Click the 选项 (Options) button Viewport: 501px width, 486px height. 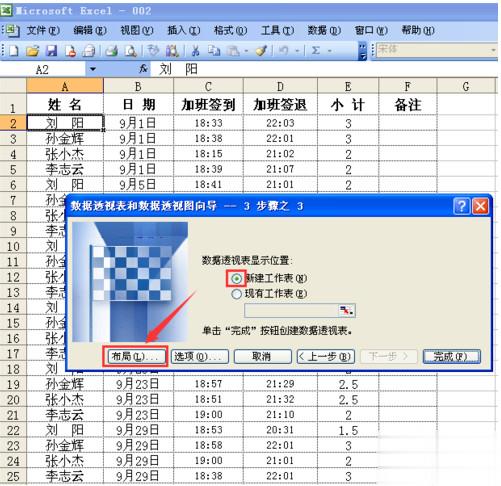pos(200,357)
